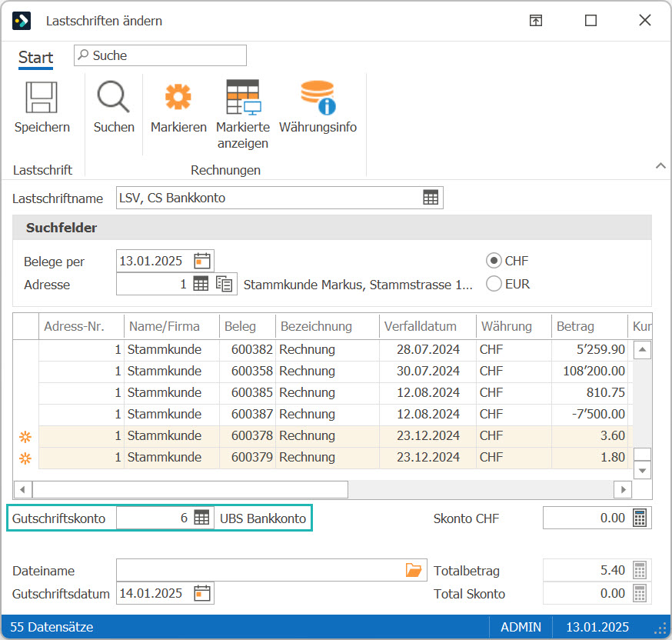The height and width of the screenshot is (640, 672).
Task: Click the amount 108'200.00
Action: [594, 371]
